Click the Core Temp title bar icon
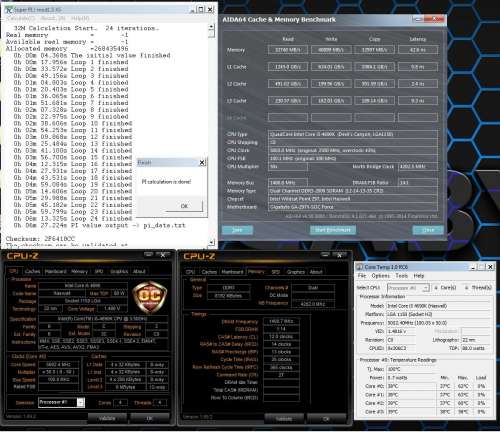The height and width of the screenshot is (432, 500). point(360,267)
